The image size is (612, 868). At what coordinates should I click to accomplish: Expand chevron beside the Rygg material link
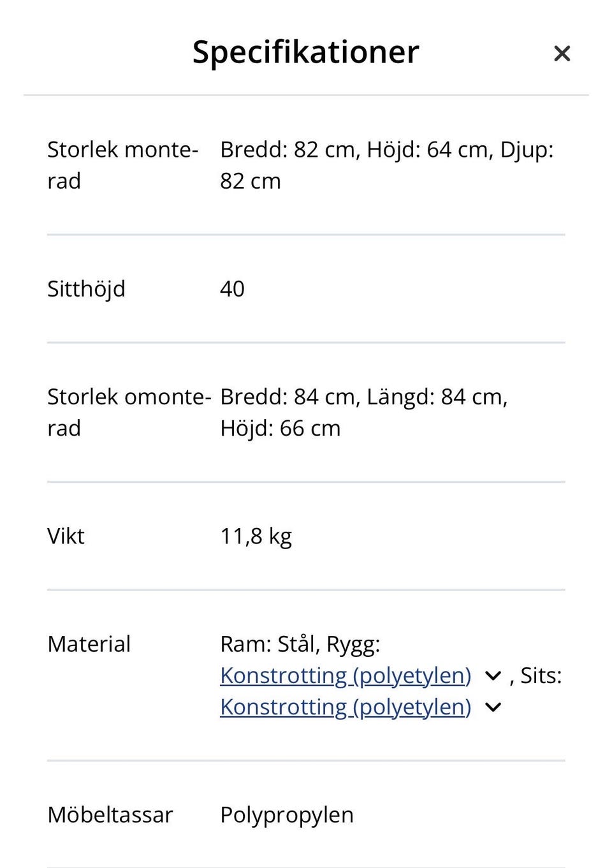(493, 676)
